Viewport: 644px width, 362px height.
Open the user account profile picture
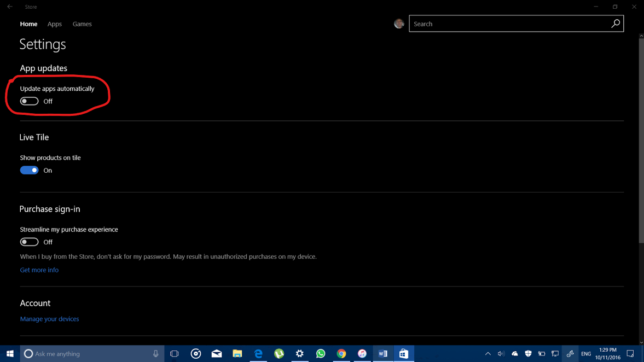[x=399, y=24]
